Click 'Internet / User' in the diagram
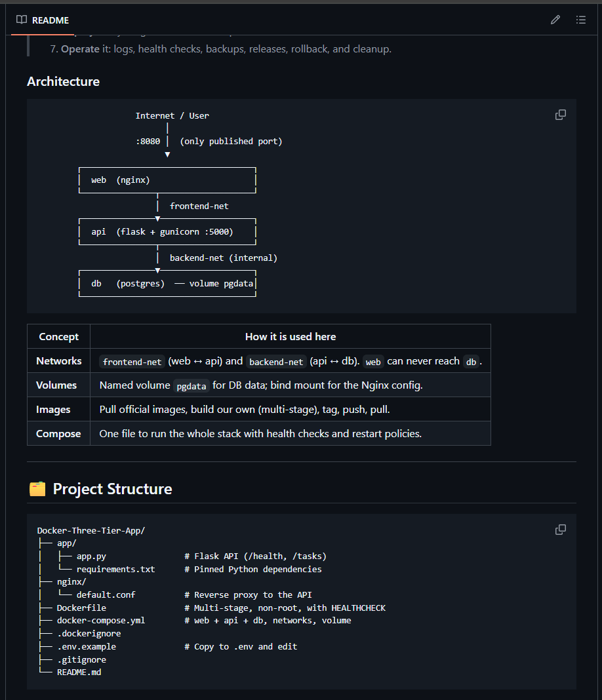The image size is (602, 700). pos(172,115)
